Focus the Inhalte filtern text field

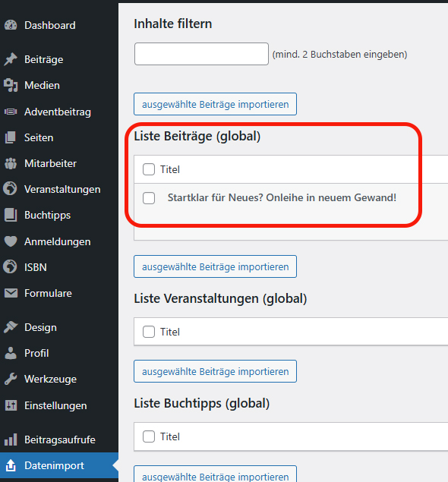point(201,54)
